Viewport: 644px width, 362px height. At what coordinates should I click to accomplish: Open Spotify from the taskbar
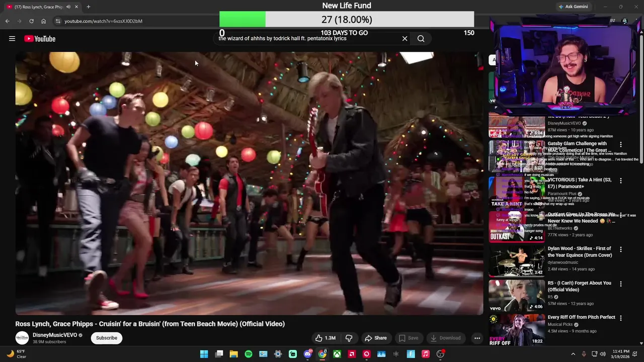pos(249,354)
